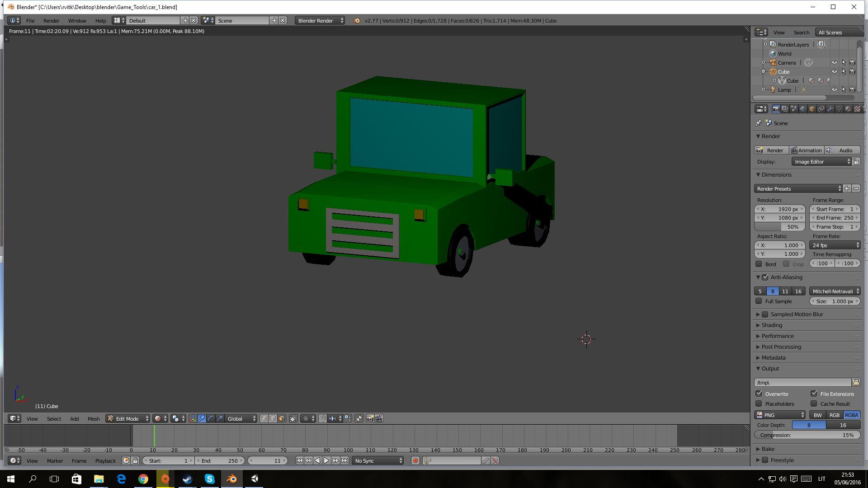Switch to vertex select mode
Viewport: 868px width, 488px height.
point(264,418)
